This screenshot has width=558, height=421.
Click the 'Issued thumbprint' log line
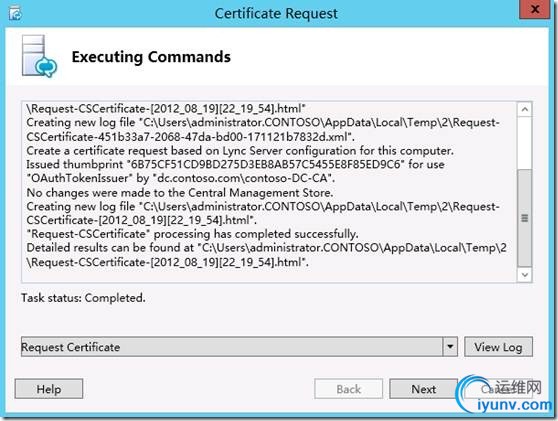coord(235,164)
